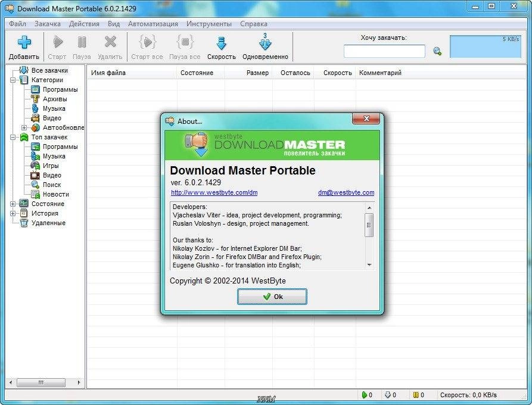The height and width of the screenshot is (405, 532).
Task: Select Музыка under Категории
Action: click(54, 108)
